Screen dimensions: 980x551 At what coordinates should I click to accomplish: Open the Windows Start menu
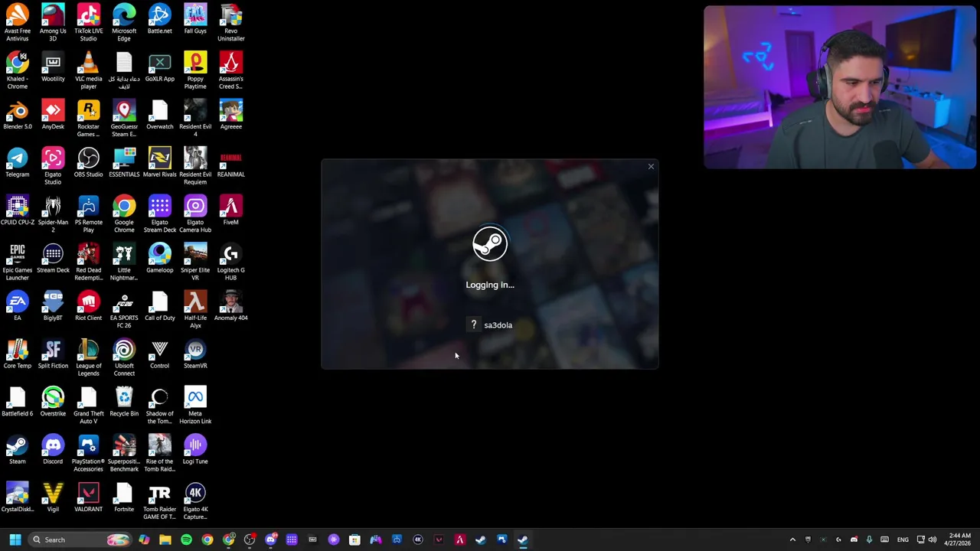coord(15,540)
